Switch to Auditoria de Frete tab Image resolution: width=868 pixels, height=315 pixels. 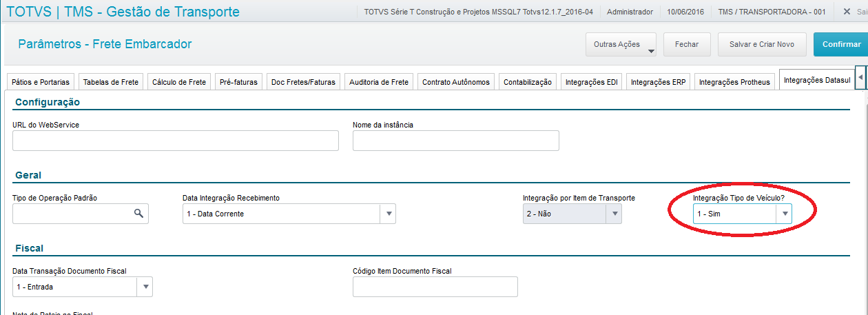pyautogui.click(x=379, y=81)
